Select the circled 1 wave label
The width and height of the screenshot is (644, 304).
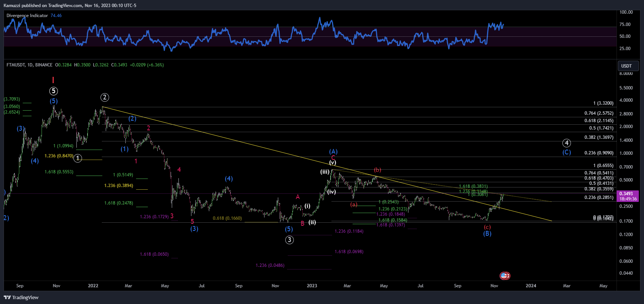[x=78, y=158]
